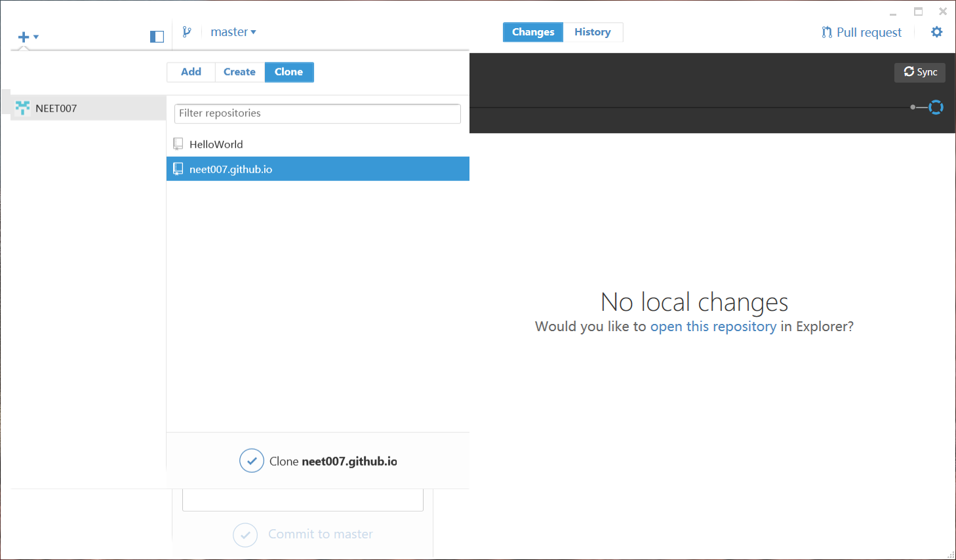This screenshot has width=956, height=560.
Task: Click the small timeline commit dot
Action: [x=913, y=107]
